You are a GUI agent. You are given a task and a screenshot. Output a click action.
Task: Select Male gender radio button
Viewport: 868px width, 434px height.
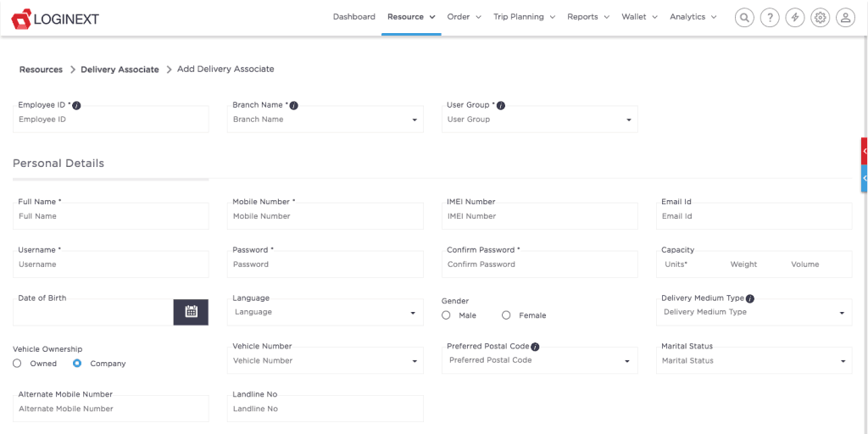point(446,315)
